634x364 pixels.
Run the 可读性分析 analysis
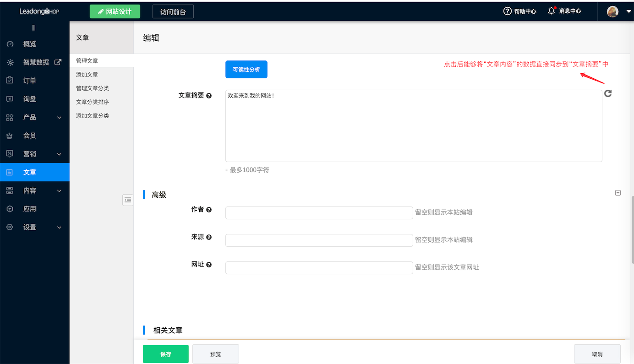point(246,69)
